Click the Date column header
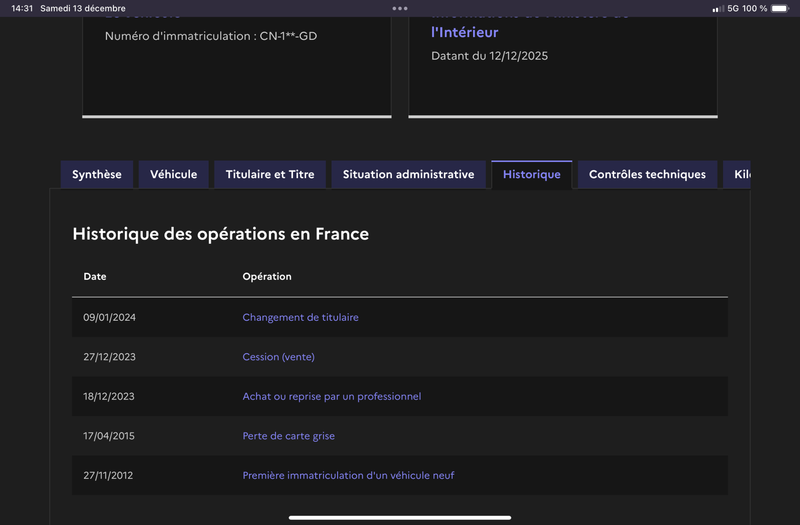Viewport: 800px width, 525px height. click(x=95, y=276)
